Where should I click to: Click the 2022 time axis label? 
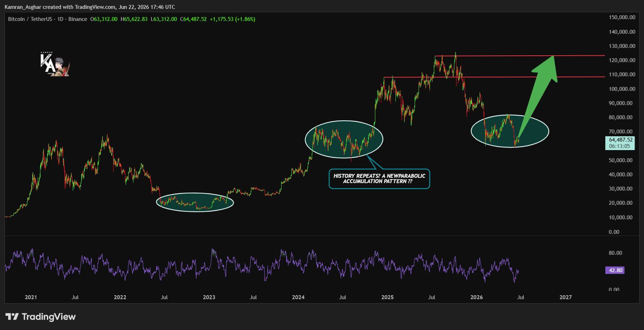(x=120, y=297)
